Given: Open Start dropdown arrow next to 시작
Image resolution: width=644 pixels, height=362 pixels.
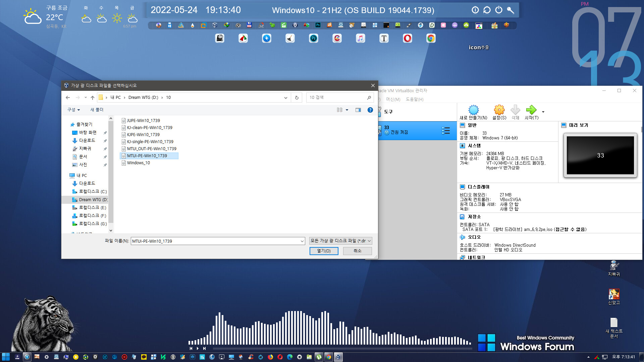Looking at the screenshot, I should click(x=543, y=112).
